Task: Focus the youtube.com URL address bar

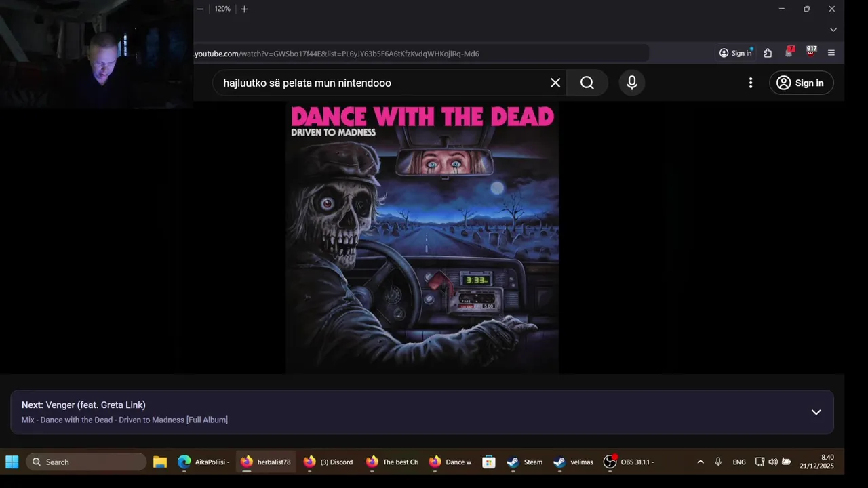Action: click(420, 54)
